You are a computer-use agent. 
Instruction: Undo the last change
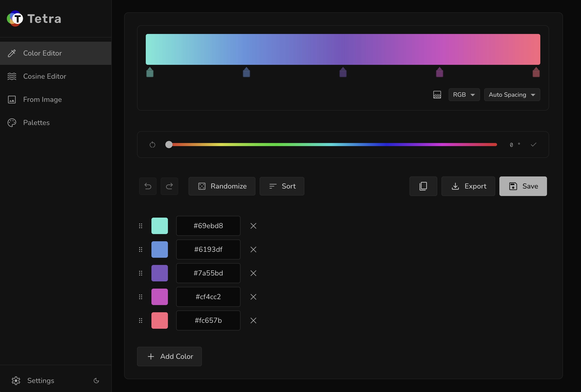(148, 186)
